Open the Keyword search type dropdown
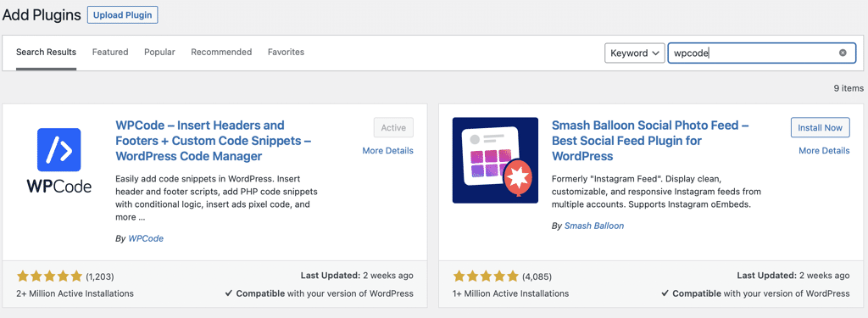This screenshot has height=318, width=868. (x=634, y=53)
